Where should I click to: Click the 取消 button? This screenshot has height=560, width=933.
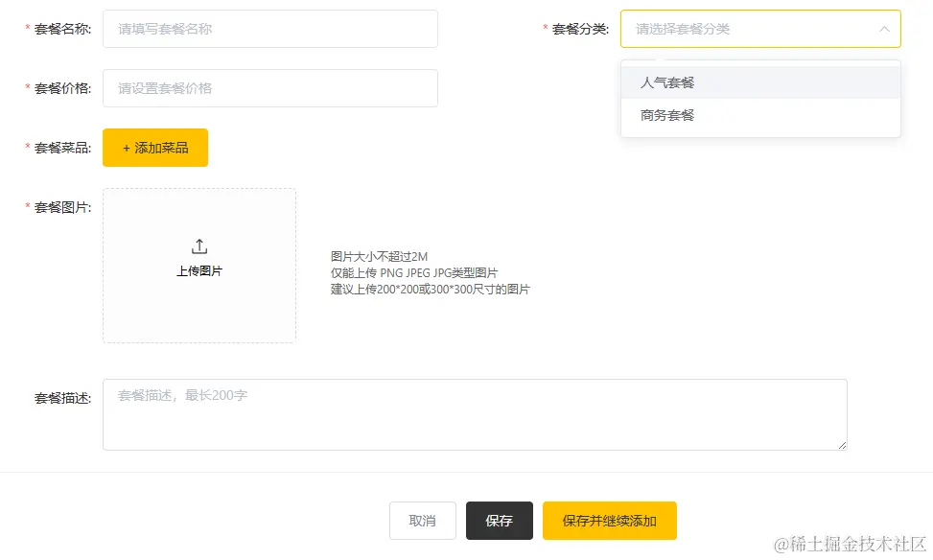[x=423, y=521]
